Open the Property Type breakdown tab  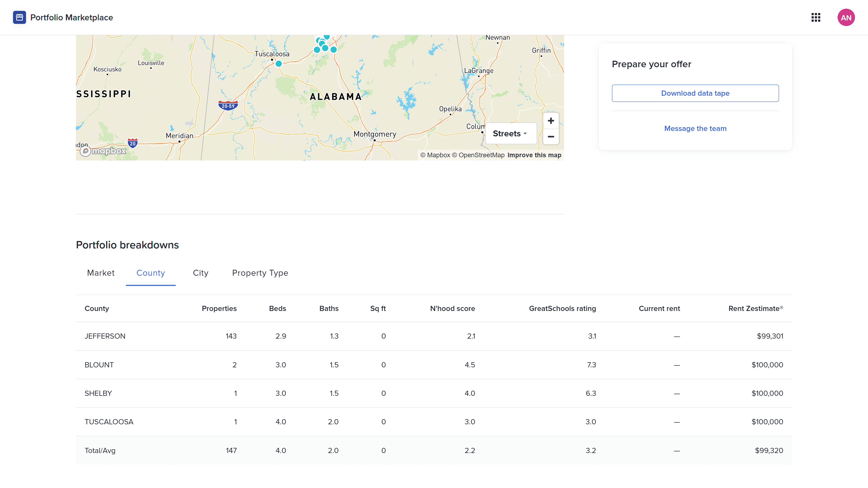pos(260,273)
